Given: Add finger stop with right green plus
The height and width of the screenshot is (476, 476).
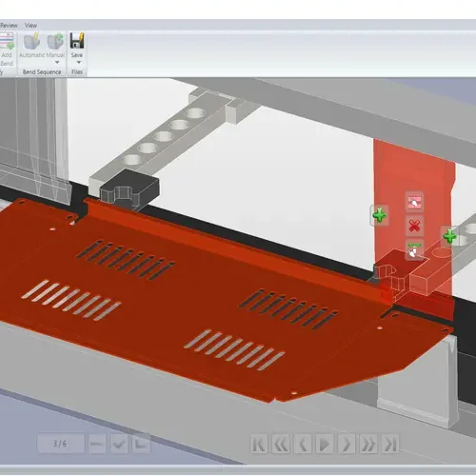Looking at the screenshot, I should (449, 236).
